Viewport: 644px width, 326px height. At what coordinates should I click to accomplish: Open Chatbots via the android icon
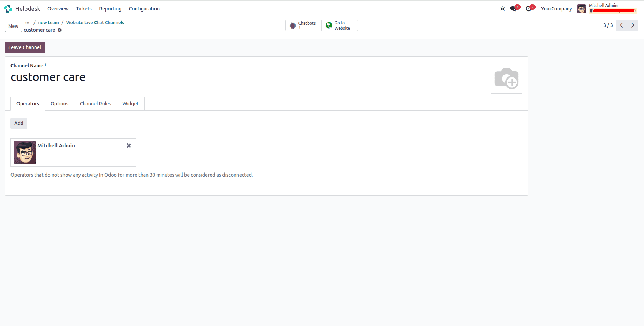pos(293,25)
